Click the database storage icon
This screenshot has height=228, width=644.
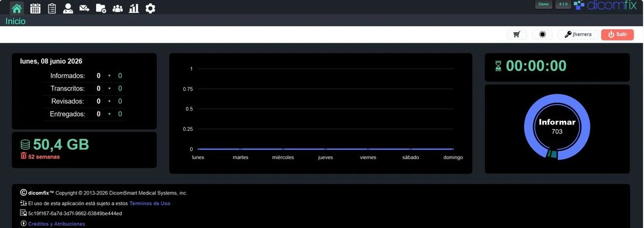tap(25, 145)
